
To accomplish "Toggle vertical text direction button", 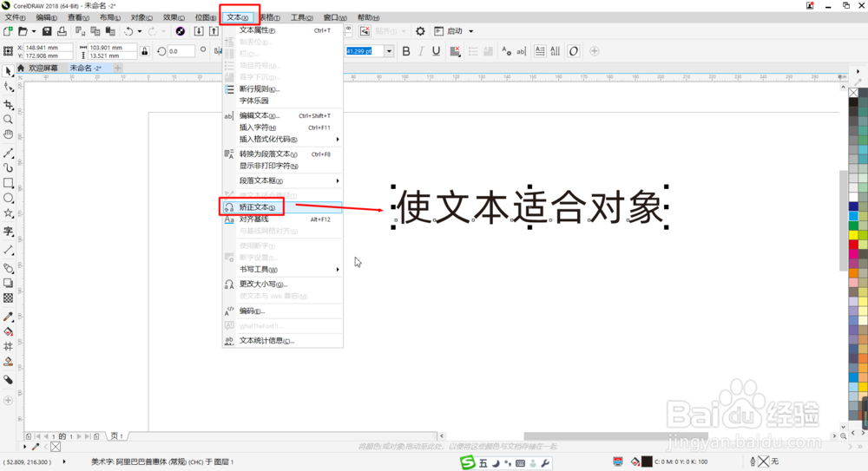I will pos(555,51).
